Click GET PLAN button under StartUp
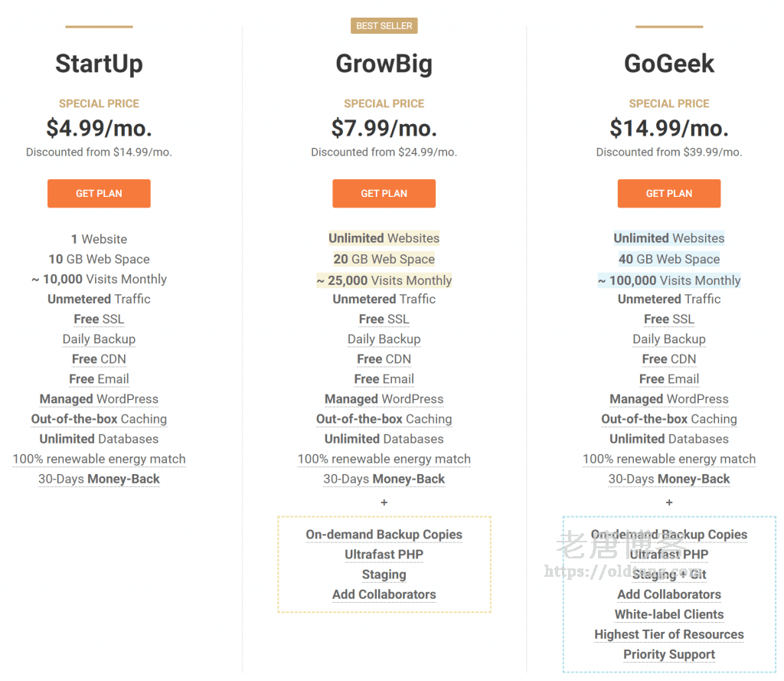 99,194
